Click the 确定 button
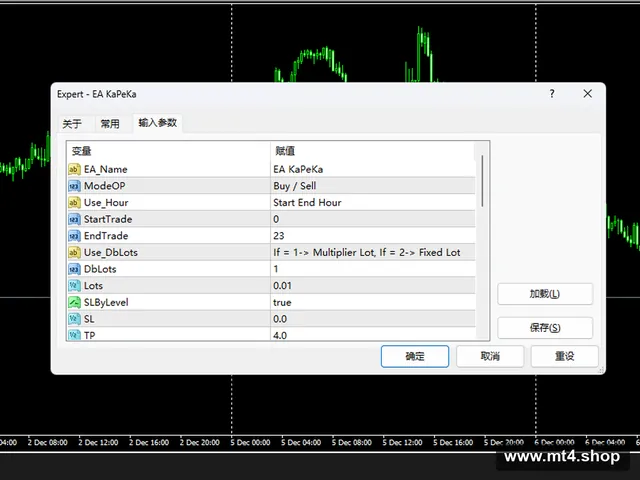 coord(415,356)
